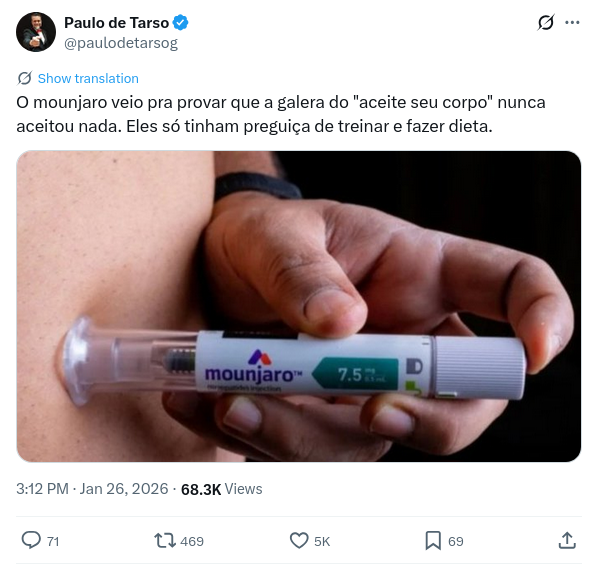
Task: Click the Paulo de Tarso display name
Action: (x=116, y=23)
